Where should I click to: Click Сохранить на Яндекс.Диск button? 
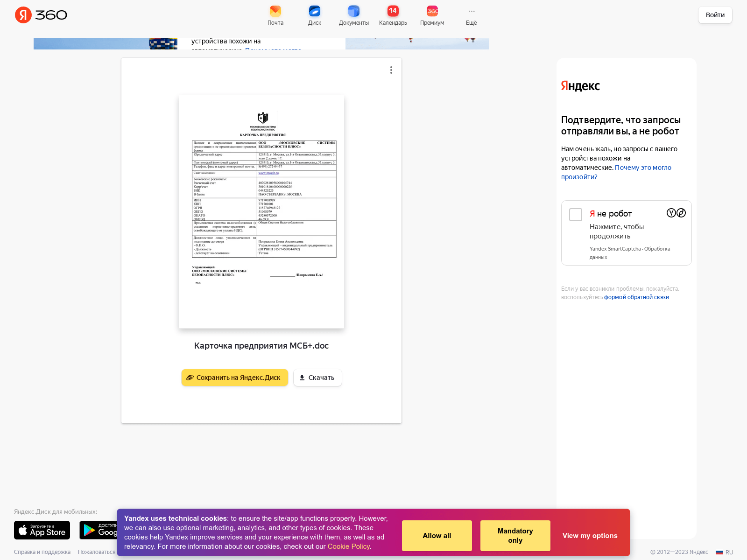click(x=235, y=378)
